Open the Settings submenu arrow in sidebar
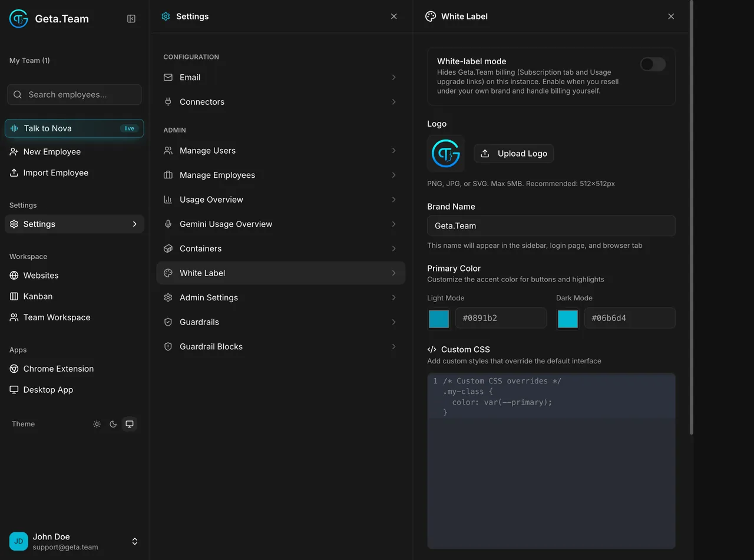754x560 pixels. pyautogui.click(x=135, y=224)
